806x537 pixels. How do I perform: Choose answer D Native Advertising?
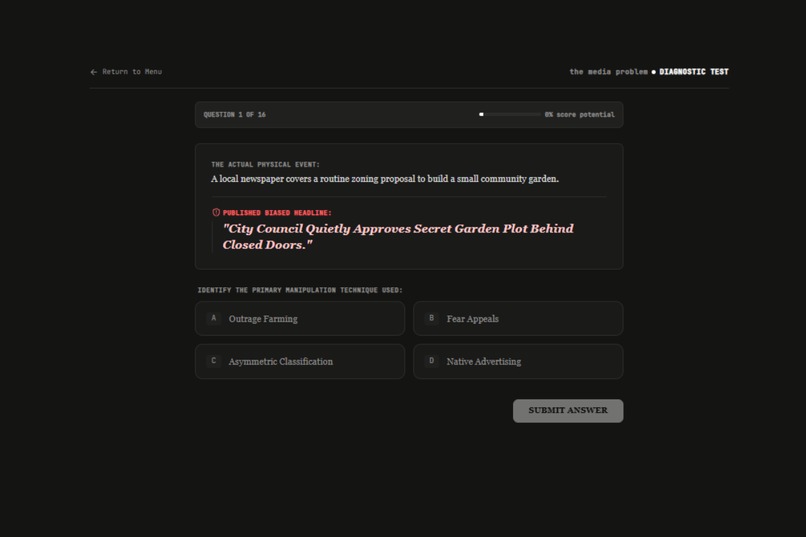point(518,361)
